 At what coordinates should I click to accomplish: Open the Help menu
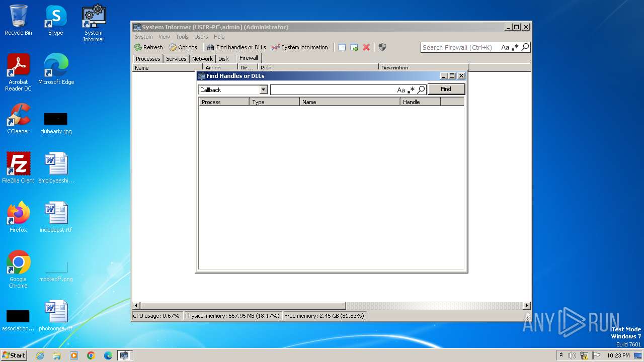point(219,37)
